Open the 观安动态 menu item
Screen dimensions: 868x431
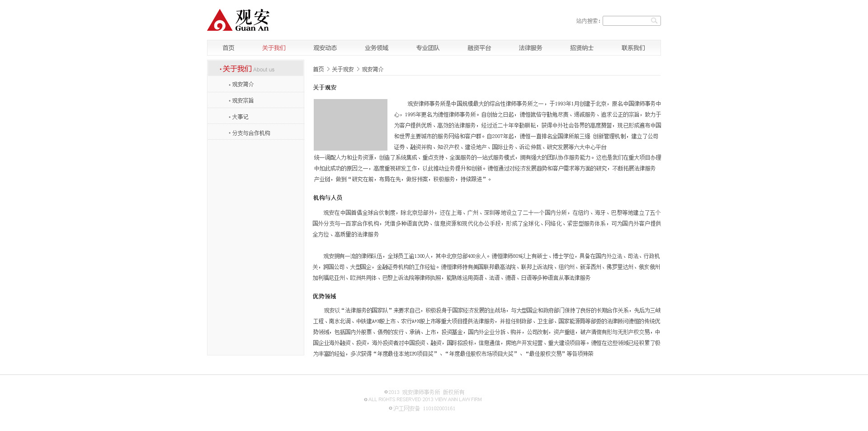pos(325,48)
